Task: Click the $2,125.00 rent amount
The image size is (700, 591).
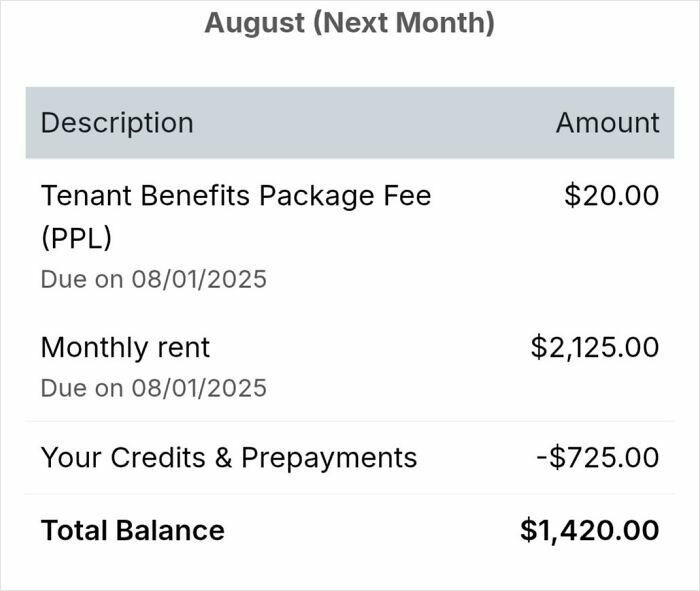Action: coord(595,347)
